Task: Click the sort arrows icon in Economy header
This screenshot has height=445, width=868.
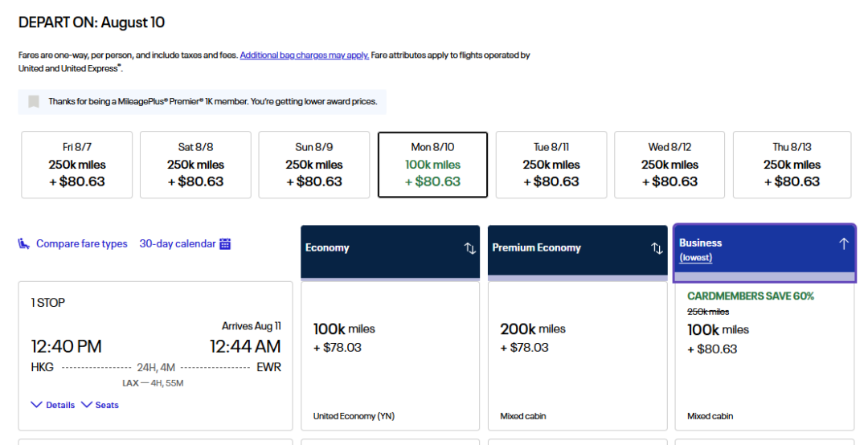Action: (470, 248)
